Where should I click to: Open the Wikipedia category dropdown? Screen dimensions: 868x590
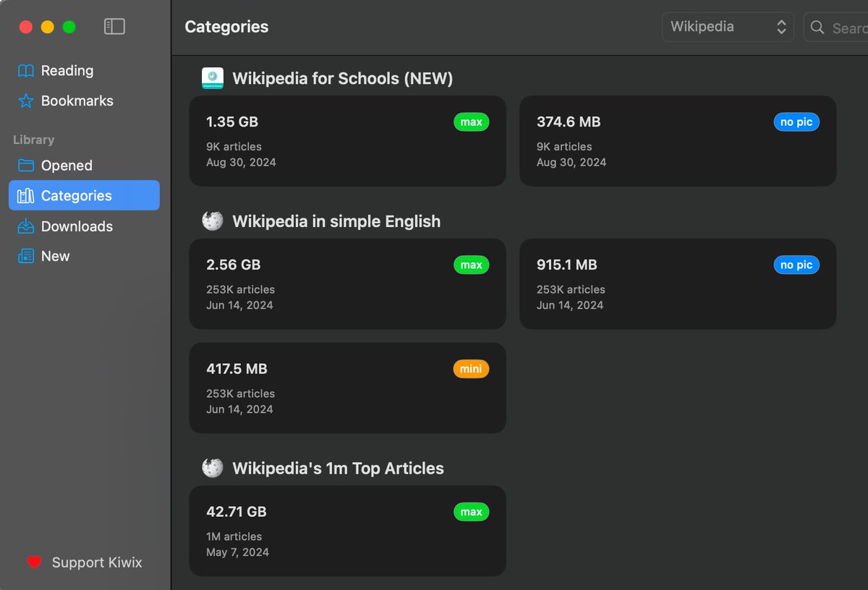[728, 27]
